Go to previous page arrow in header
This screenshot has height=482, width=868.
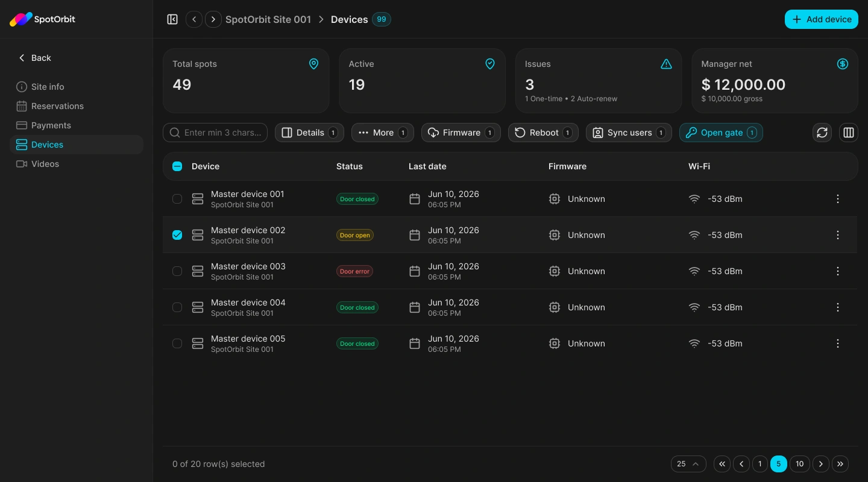194,19
